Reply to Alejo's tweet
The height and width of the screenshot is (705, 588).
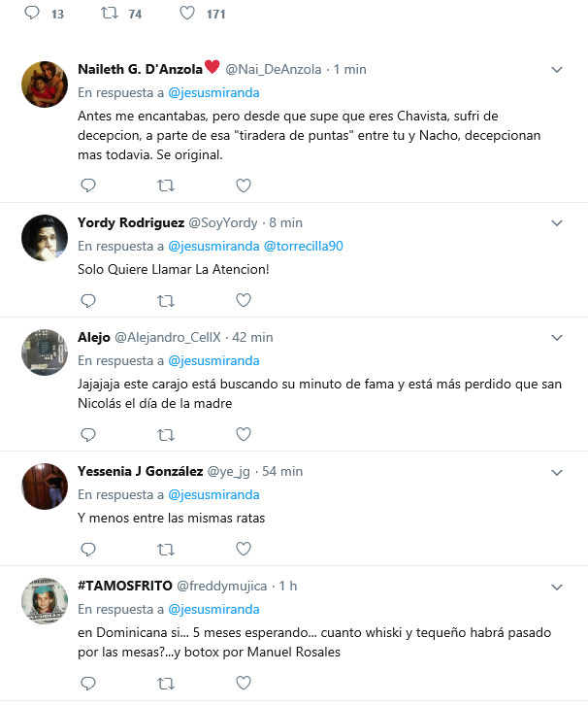point(87,434)
